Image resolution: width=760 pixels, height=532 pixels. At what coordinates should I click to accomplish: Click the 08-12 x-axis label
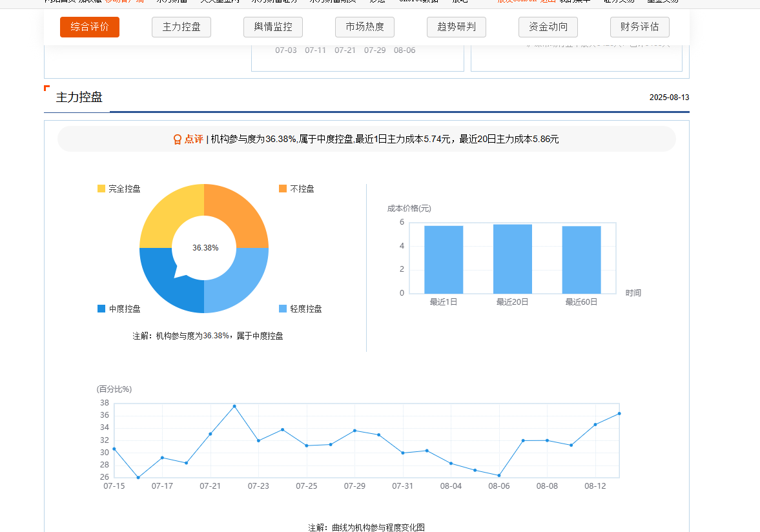tap(595, 486)
